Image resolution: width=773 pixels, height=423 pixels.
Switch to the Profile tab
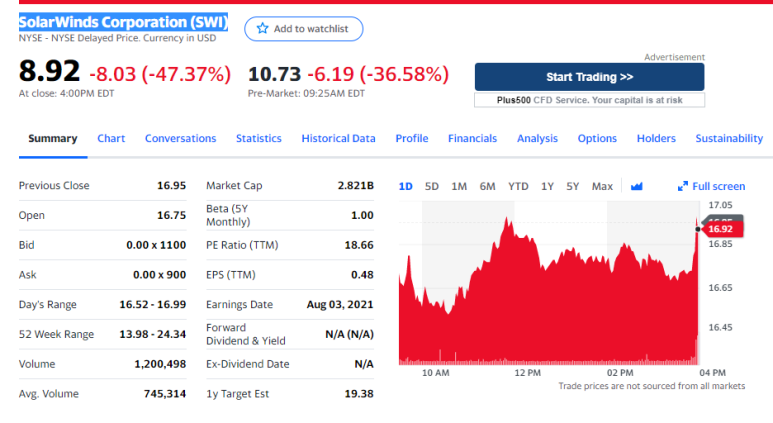412,139
